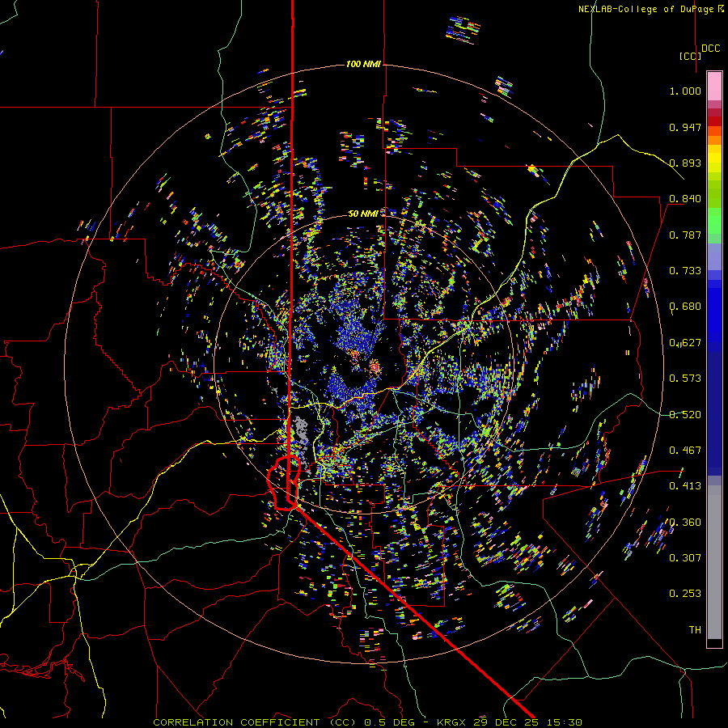The image size is (728, 728).
Task: Pick the red swatch on the color bar
Action: click(x=714, y=121)
